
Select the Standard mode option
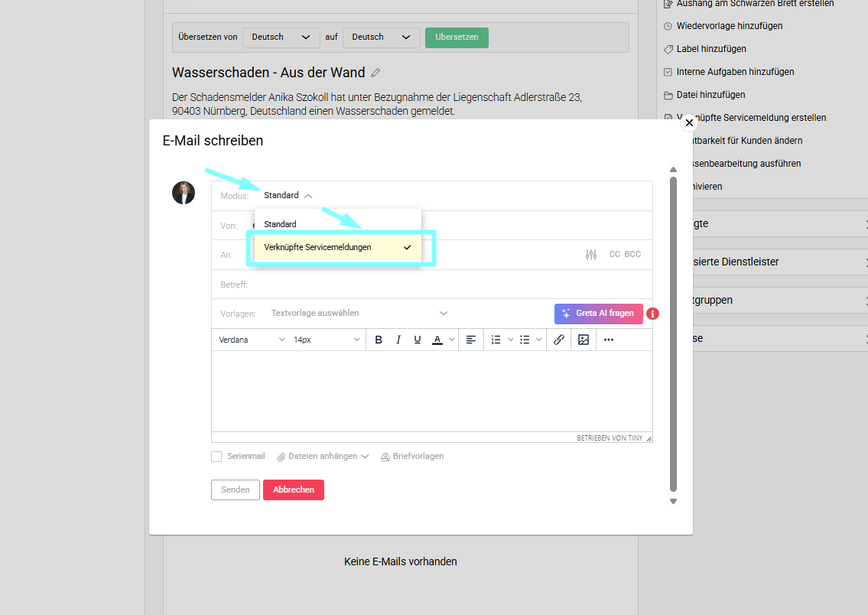[x=338, y=224]
